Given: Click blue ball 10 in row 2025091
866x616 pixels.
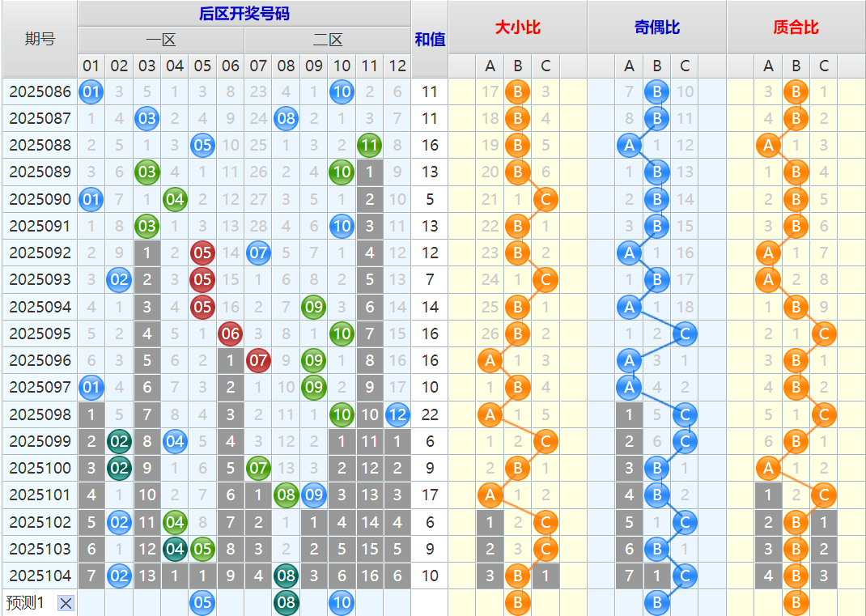Looking at the screenshot, I should (x=342, y=226).
